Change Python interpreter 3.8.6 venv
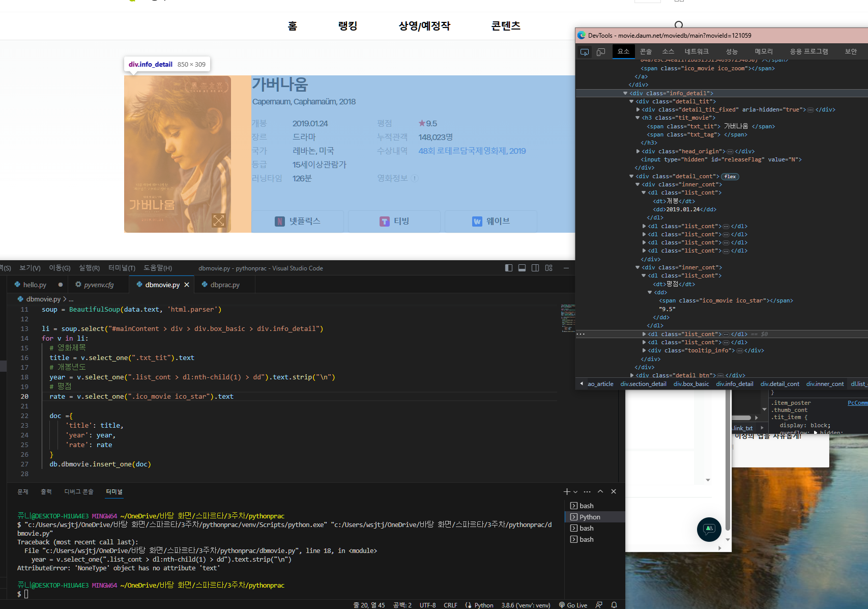Viewport: 868px width, 609px height. (x=526, y=605)
